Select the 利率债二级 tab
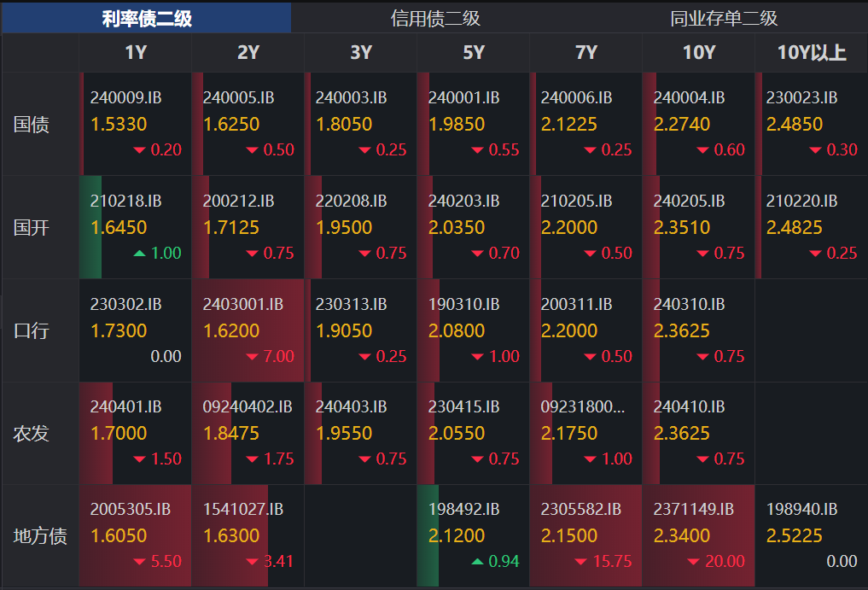 147,18
